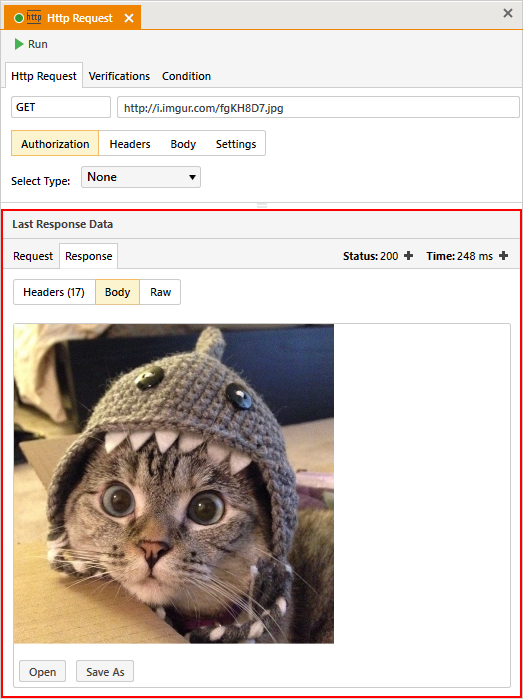Viewport: 523px width, 699px height.
Task: Click the http icon on the orange tab
Action: tap(34, 17)
